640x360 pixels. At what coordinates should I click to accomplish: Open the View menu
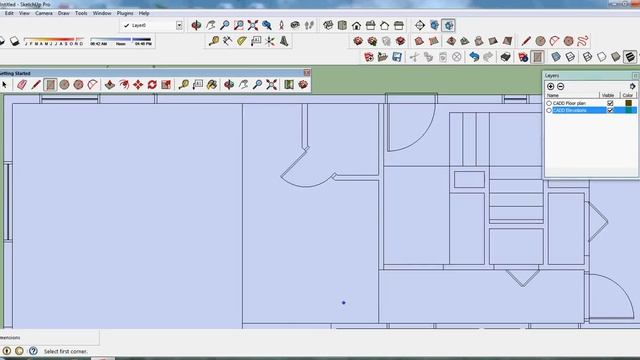tap(24, 13)
